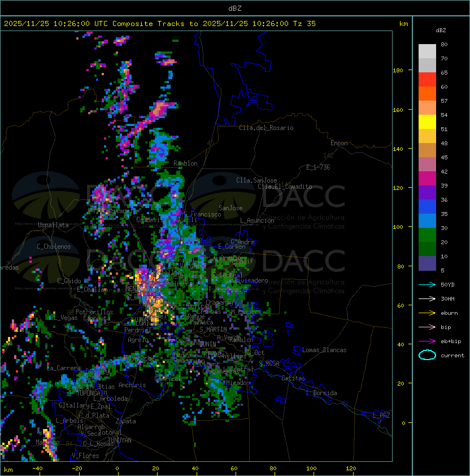The image size is (470, 476).
Task: Click the 'Anchoris' map label
Action: click(132, 385)
